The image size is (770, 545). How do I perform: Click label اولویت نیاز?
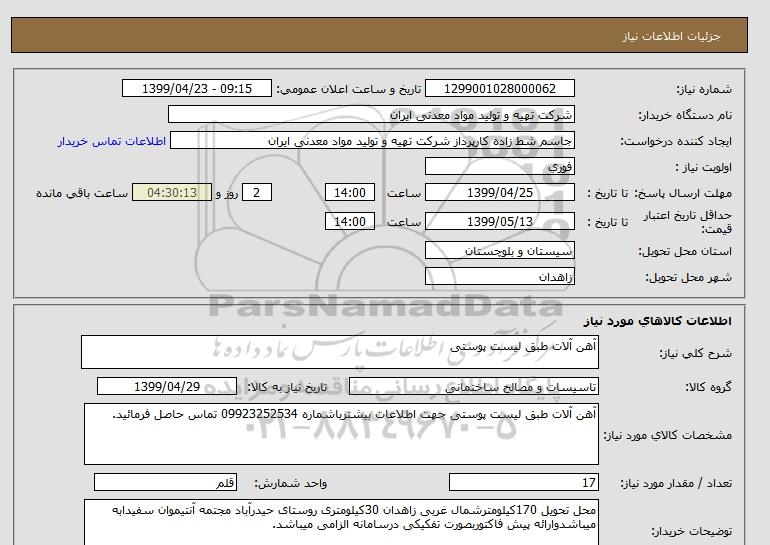pyautogui.click(x=704, y=167)
